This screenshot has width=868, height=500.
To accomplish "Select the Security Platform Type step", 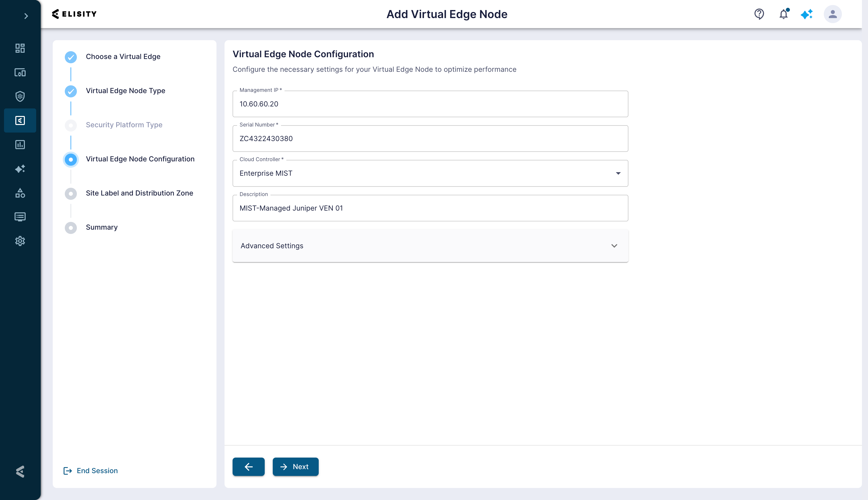I will tap(124, 125).
